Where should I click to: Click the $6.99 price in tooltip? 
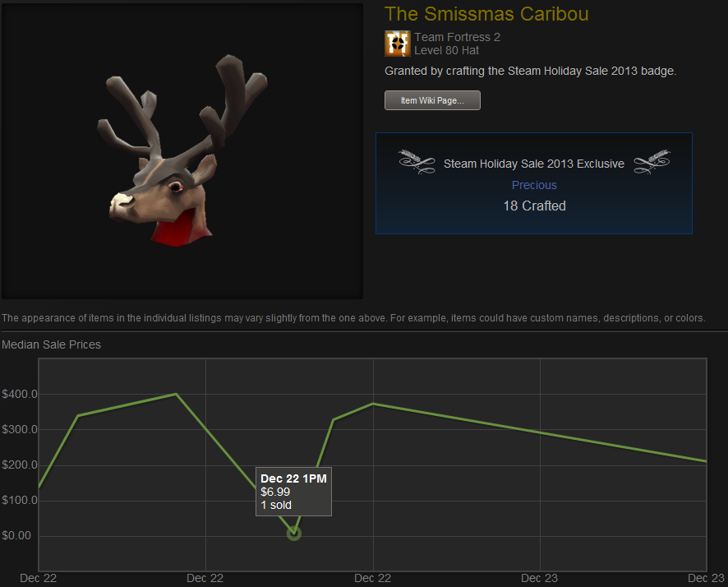[x=275, y=492]
